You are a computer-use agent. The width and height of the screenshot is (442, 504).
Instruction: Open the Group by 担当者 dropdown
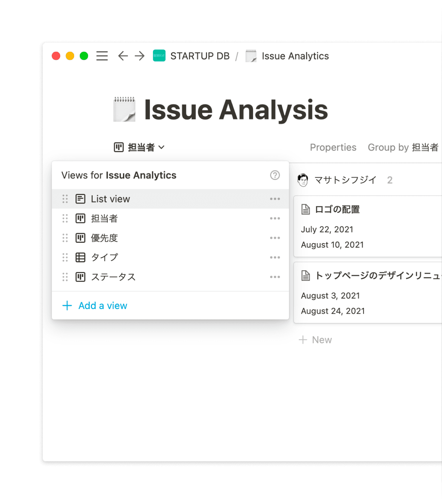(403, 147)
